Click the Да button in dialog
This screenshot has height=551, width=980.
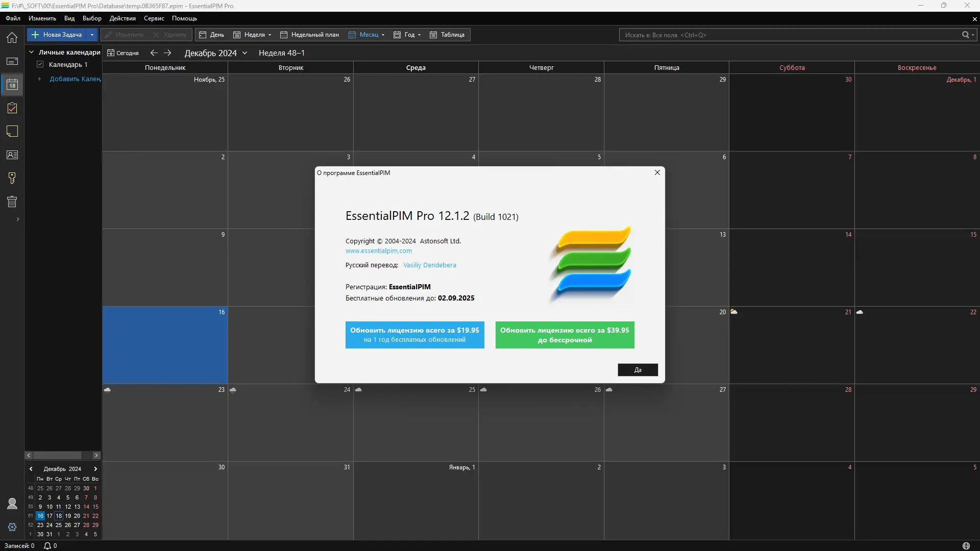point(638,370)
